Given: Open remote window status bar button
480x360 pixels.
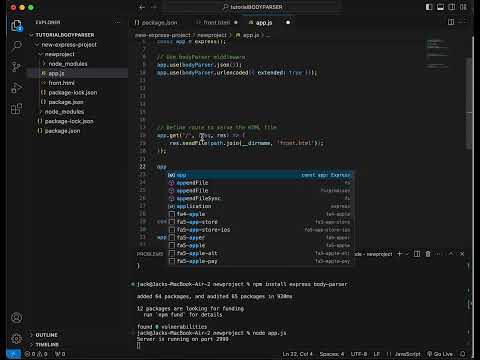Looking at the screenshot, I should [x=13, y=354].
